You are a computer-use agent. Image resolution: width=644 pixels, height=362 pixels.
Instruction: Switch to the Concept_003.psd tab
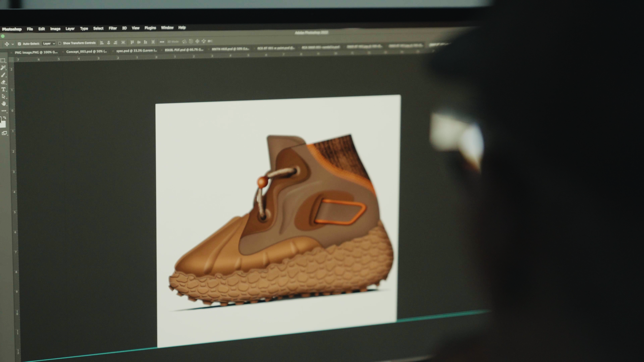coord(86,51)
